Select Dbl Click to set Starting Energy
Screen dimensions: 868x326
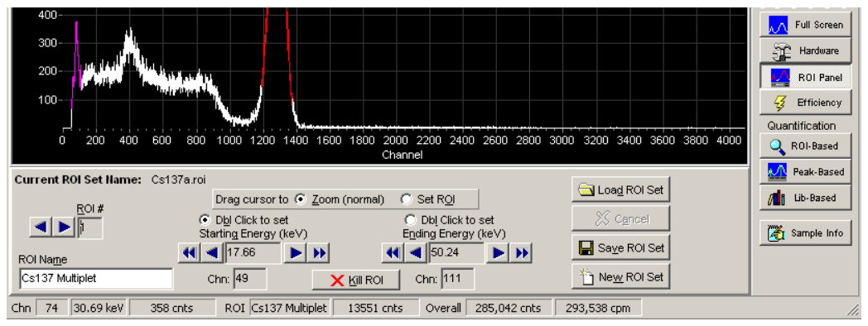tap(205, 220)
